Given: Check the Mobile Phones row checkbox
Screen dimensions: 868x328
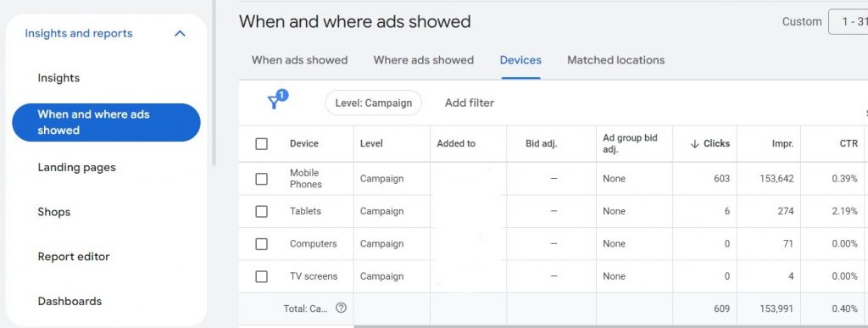Looking at the screenshot, I should [261, 179].
